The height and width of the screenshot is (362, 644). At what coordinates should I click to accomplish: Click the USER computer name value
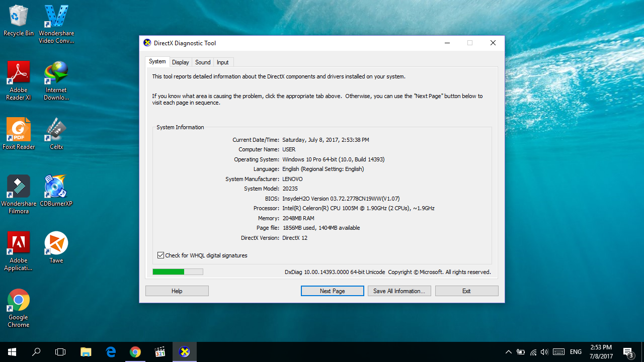coord(289,149)
